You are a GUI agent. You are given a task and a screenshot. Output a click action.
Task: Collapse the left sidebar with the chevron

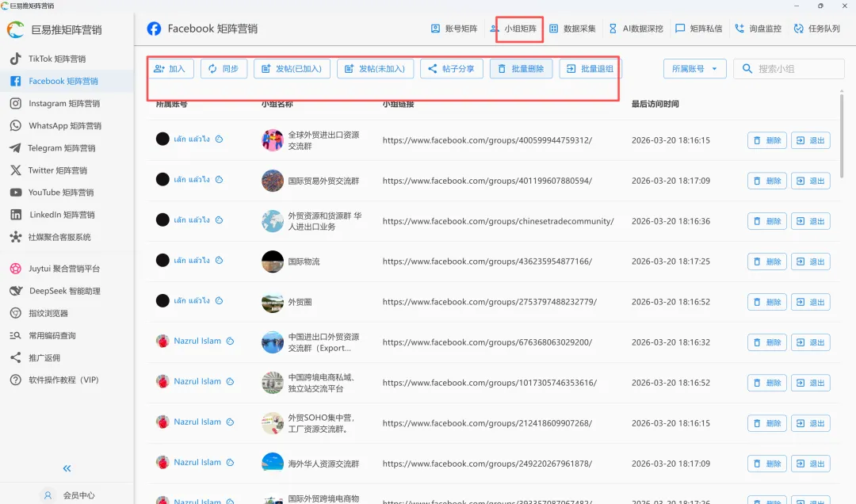pyautogui.click(x=67, y=468)
